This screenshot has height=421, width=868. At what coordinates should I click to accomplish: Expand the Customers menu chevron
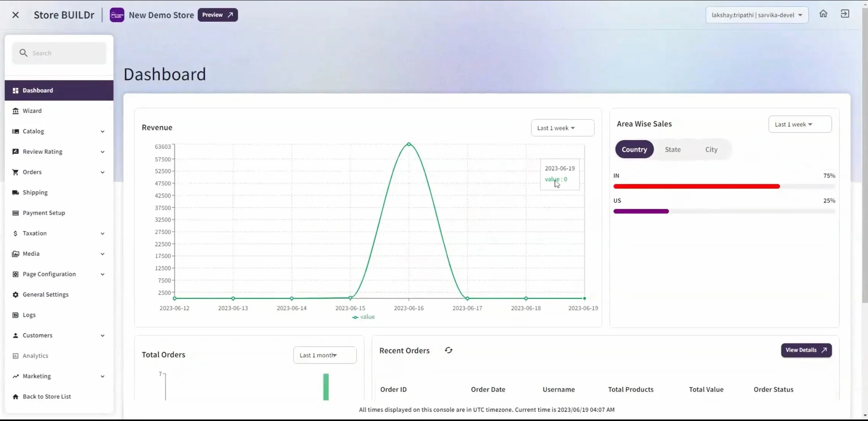pos(102,336)
